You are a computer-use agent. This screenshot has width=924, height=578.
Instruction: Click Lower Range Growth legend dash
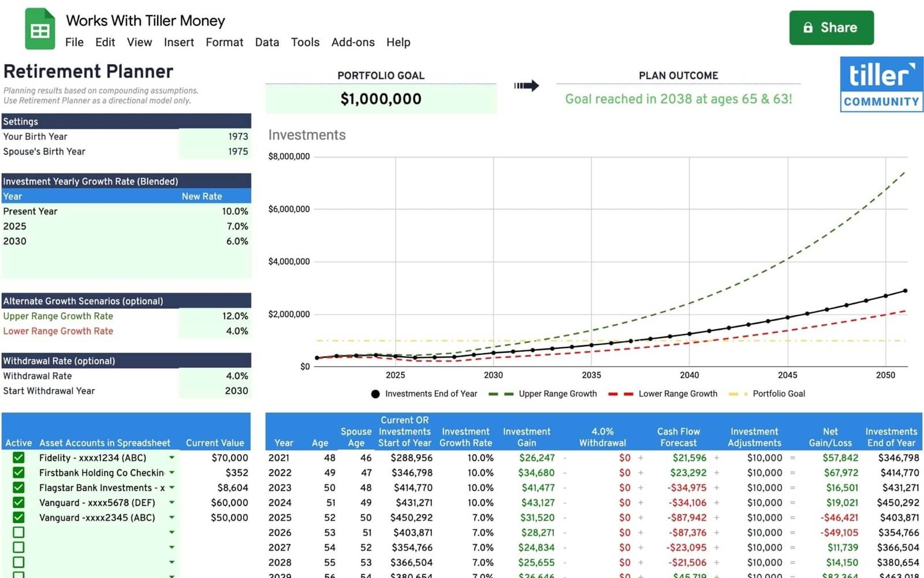tap(620, 394)
